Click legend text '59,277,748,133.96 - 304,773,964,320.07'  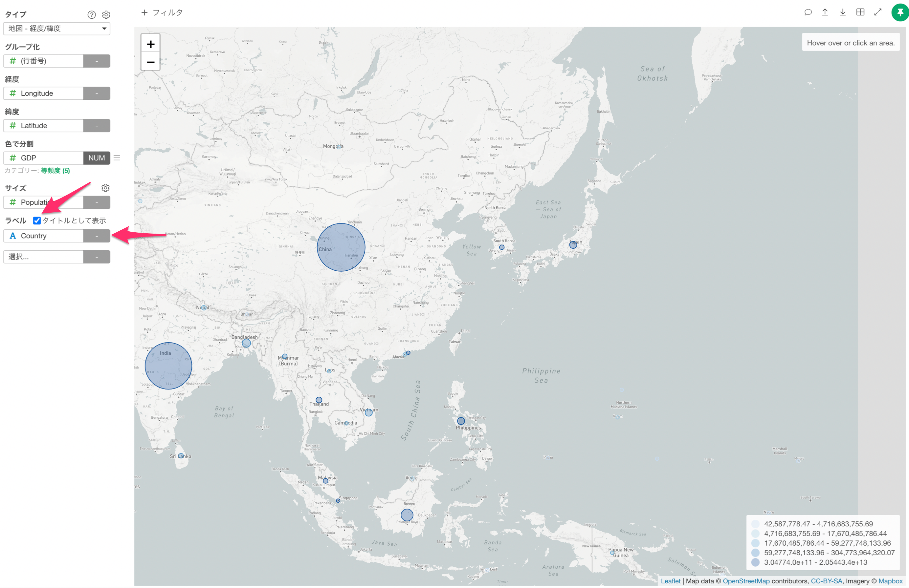pos(829,553)
